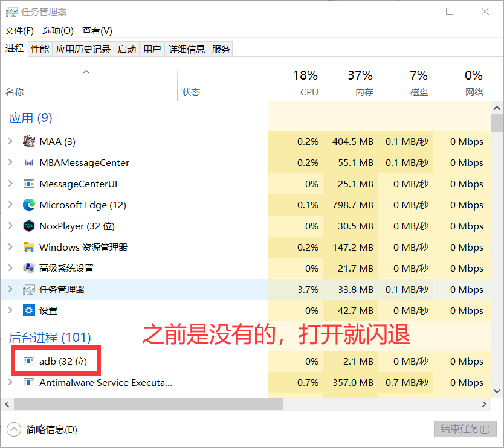Switch to the 详细信息 tab
This screenshot has width=504, height=448.
coord(187,49)
